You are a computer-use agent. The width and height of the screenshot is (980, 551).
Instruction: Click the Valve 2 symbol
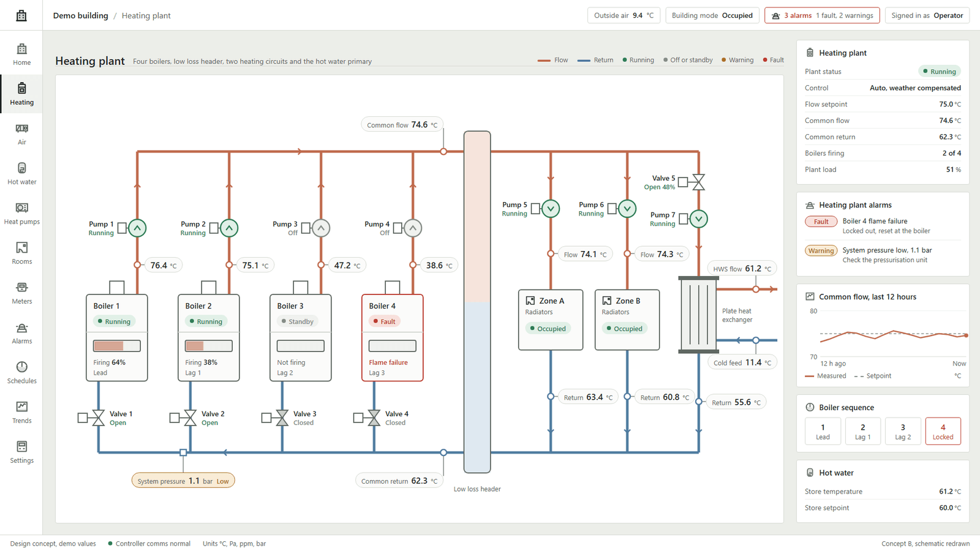point(190,418)
